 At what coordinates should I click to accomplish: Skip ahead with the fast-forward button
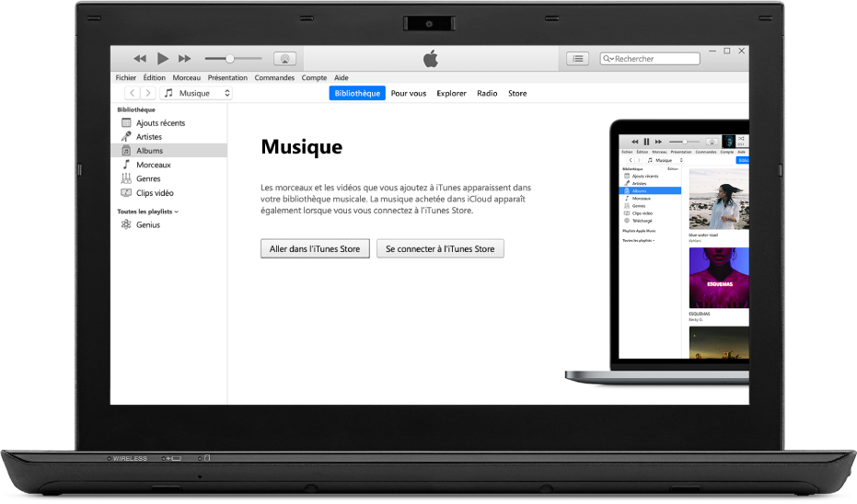[x=185, y=59]
